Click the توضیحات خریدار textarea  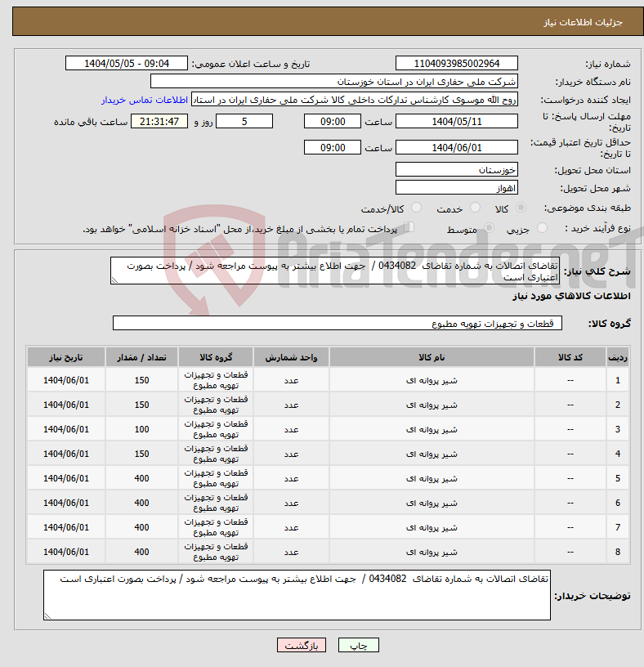(x=297, y=595)
